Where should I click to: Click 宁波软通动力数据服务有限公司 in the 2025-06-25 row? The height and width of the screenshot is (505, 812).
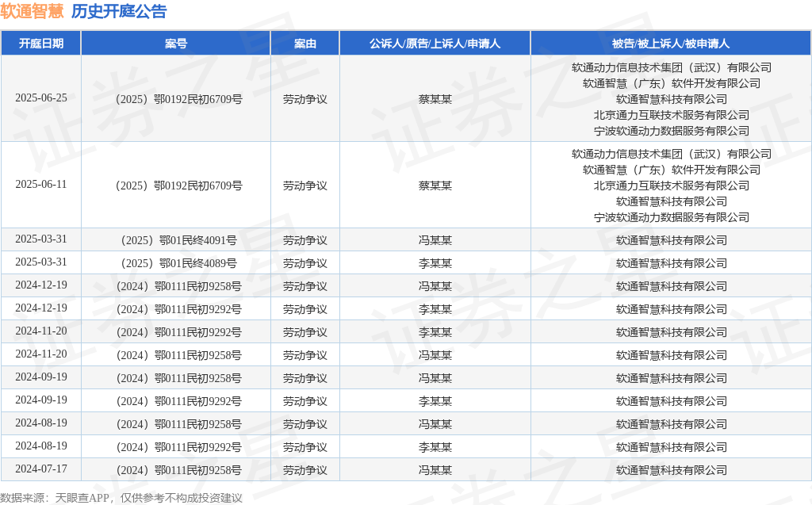click(x=671, y=131)
